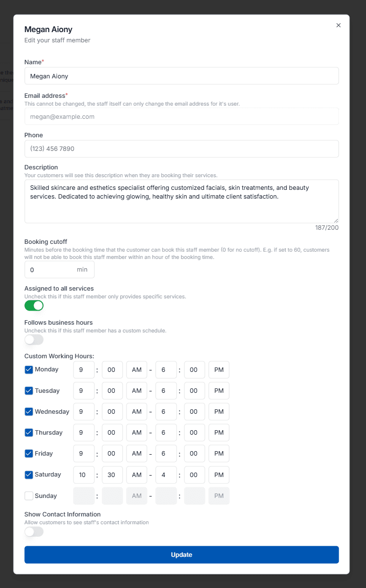Select Saturday start hour field
This screenshot has width=366, height=588.
point(84,475)
